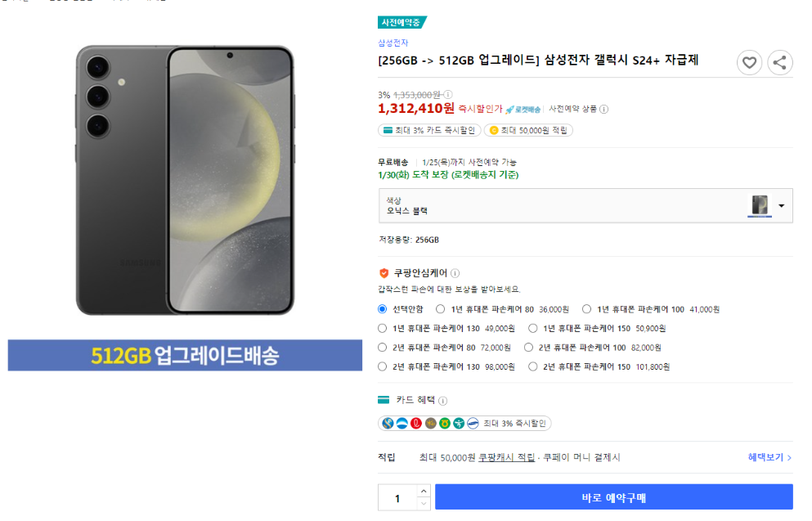This screenshot has width=812, height=521.
Task: Click the card icon on 최대 3% 즉시할인 badge
Action: tap(388, 130)
